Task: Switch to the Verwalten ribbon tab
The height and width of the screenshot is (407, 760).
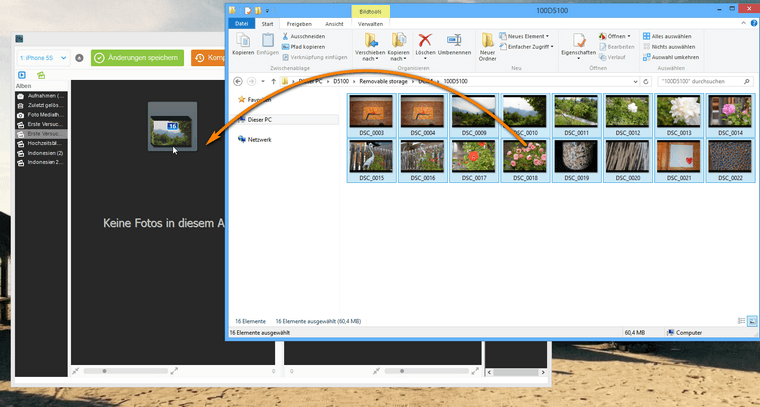Action: [371, 24]
